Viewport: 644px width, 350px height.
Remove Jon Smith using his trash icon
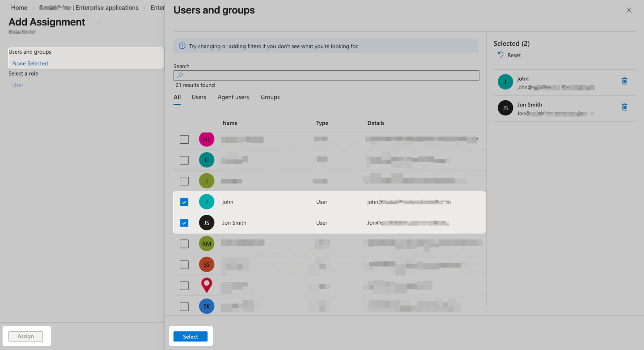tap(624, 107)
